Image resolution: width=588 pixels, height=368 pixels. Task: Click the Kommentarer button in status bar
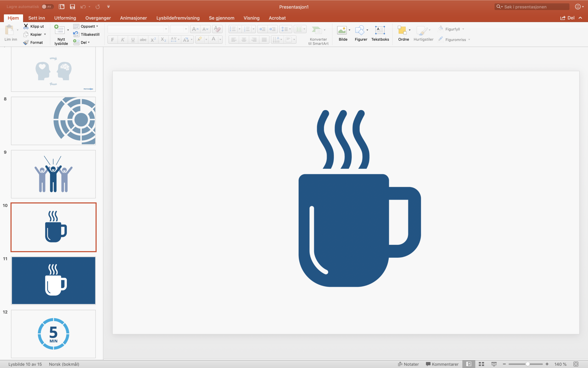tap(442, 364)
